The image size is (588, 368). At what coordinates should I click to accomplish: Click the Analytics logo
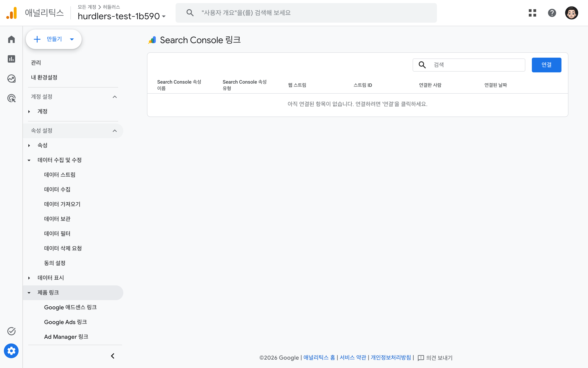pos(12,13)
